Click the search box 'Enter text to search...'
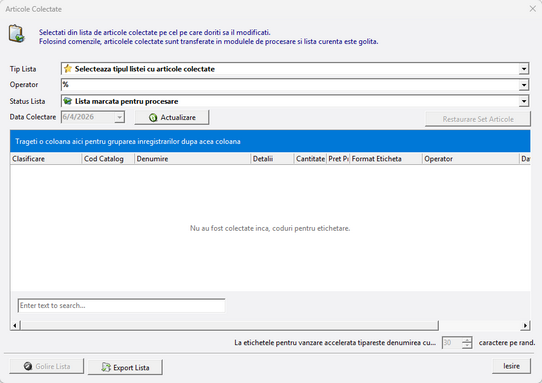 point(121,306)
